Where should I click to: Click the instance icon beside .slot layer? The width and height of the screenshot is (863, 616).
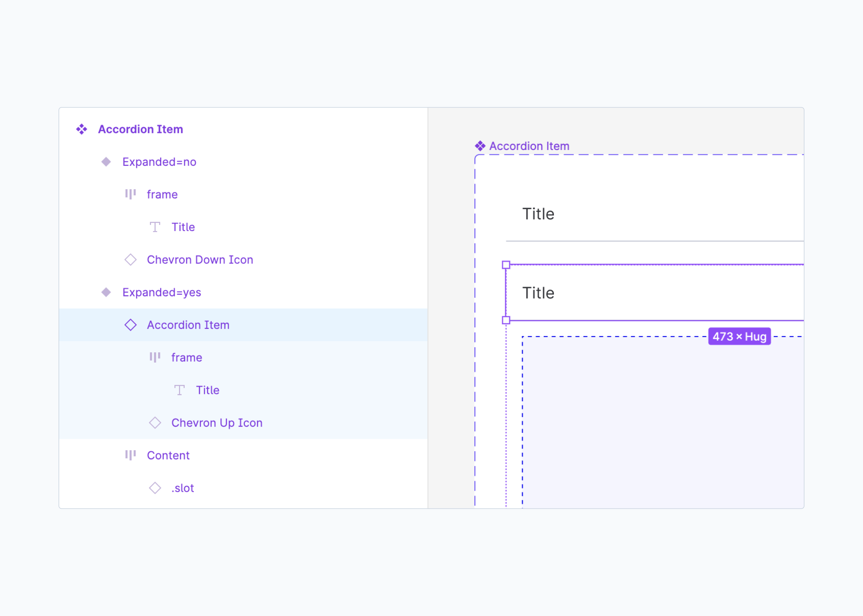tap(155, 488)
